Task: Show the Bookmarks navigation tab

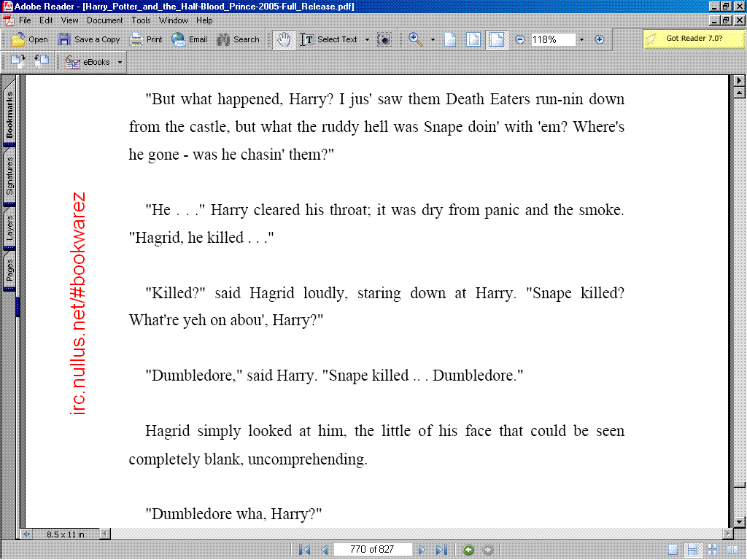Action: pyautogui.click(x=9, y=114)
